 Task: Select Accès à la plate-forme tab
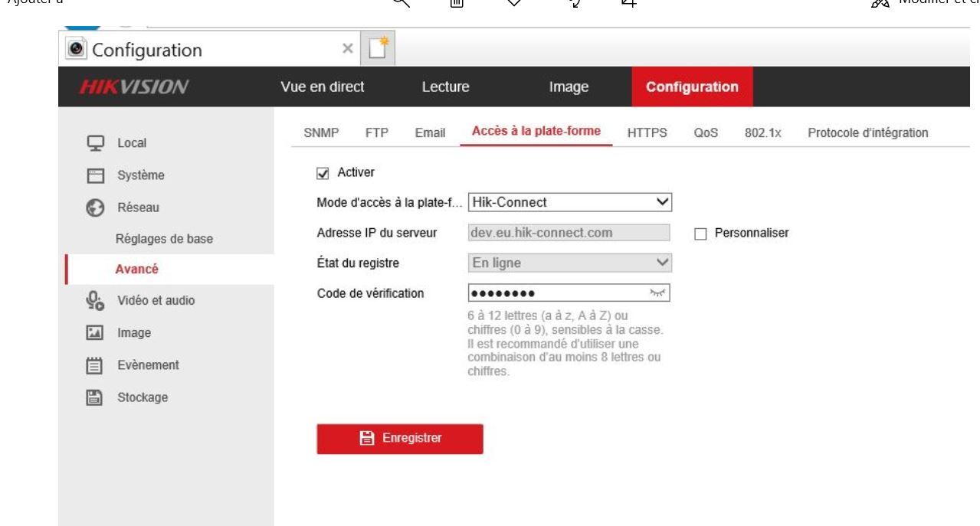coord(536,132)
